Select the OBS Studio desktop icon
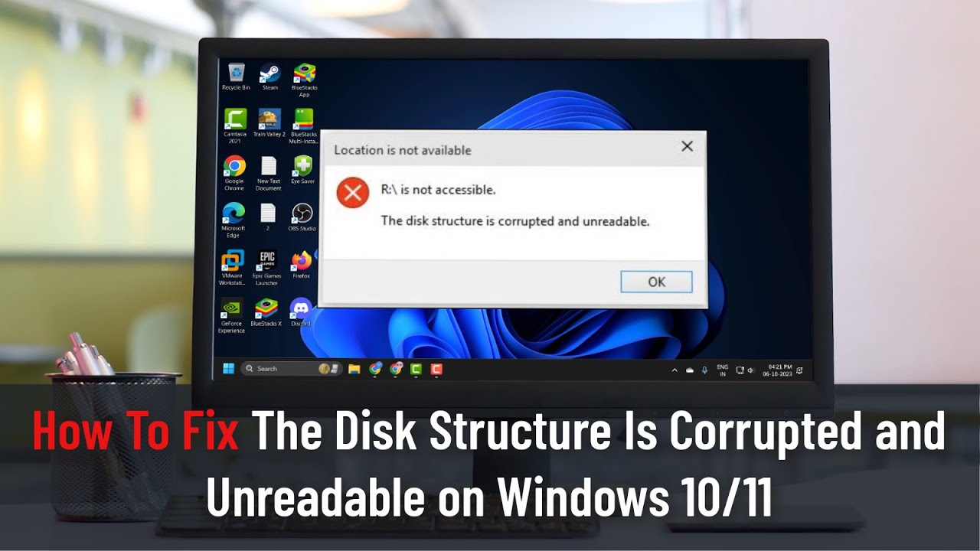Viewport: 980px width, 551px height. [302, 217]
